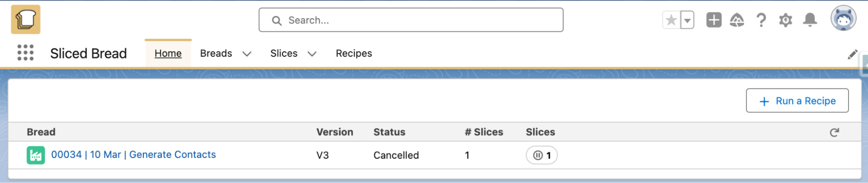Open the favorites list dropdown arrow
The width and height of the screenshot is (868, 183).
click(x=687, y=20)
